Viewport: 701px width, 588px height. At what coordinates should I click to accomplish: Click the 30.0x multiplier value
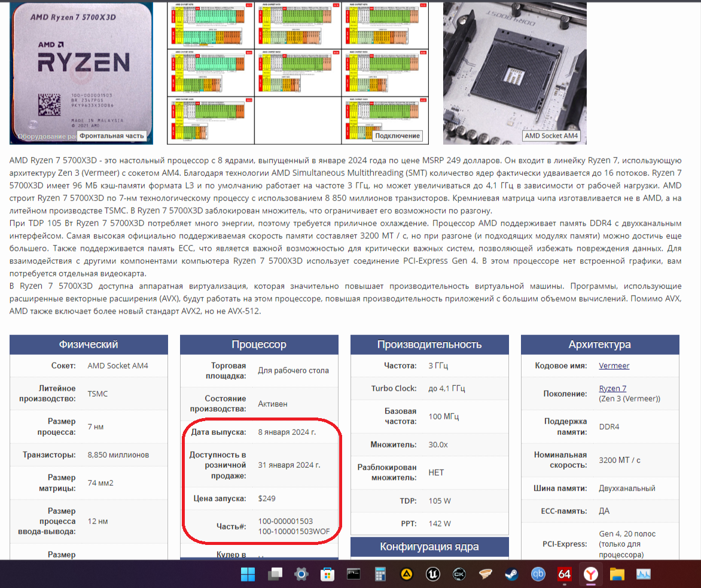pyautogui.click(x=438, y=444)
